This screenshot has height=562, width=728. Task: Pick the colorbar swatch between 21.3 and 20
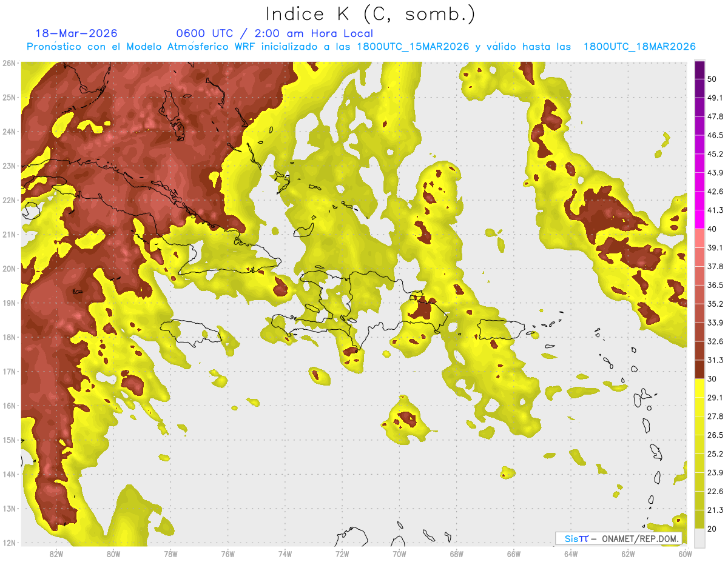tap(699, 520)
